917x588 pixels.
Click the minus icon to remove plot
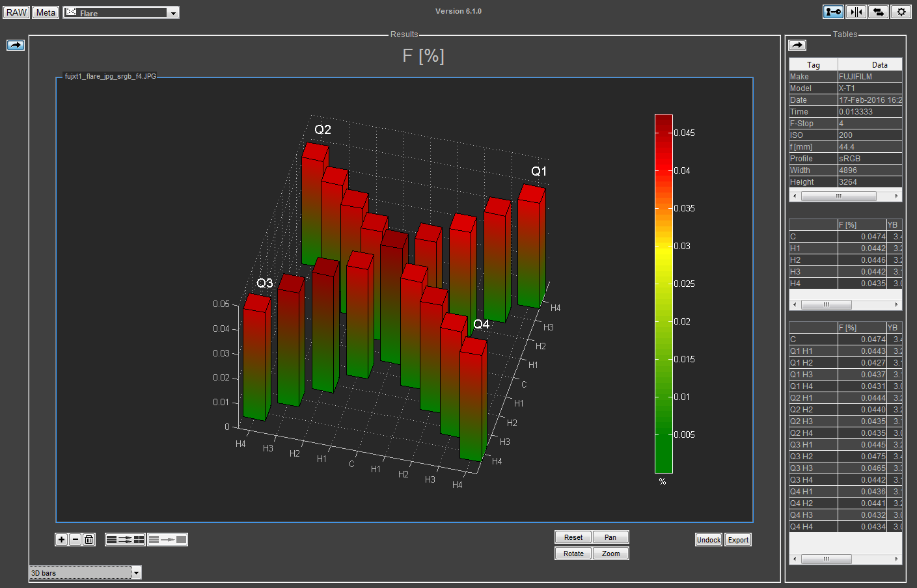tap(75, 539)
